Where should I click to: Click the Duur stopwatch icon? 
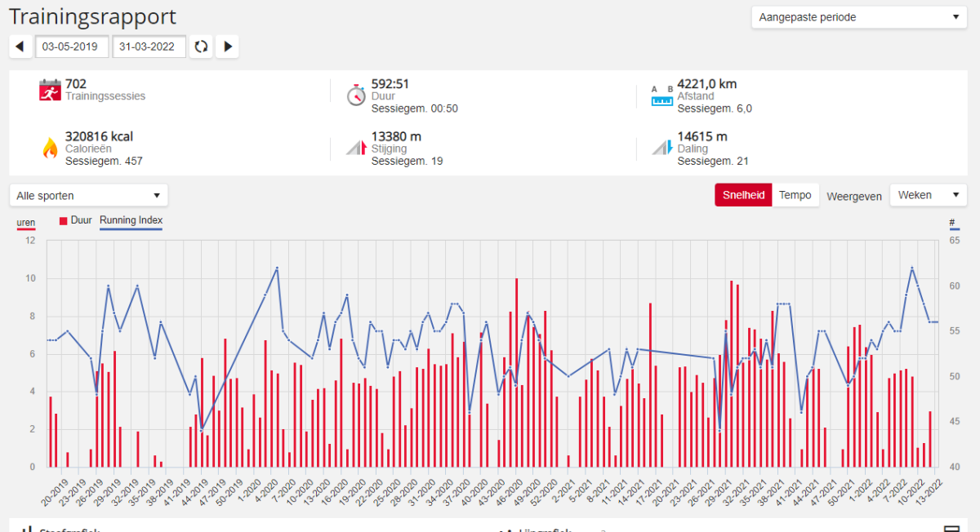[356, 95]
